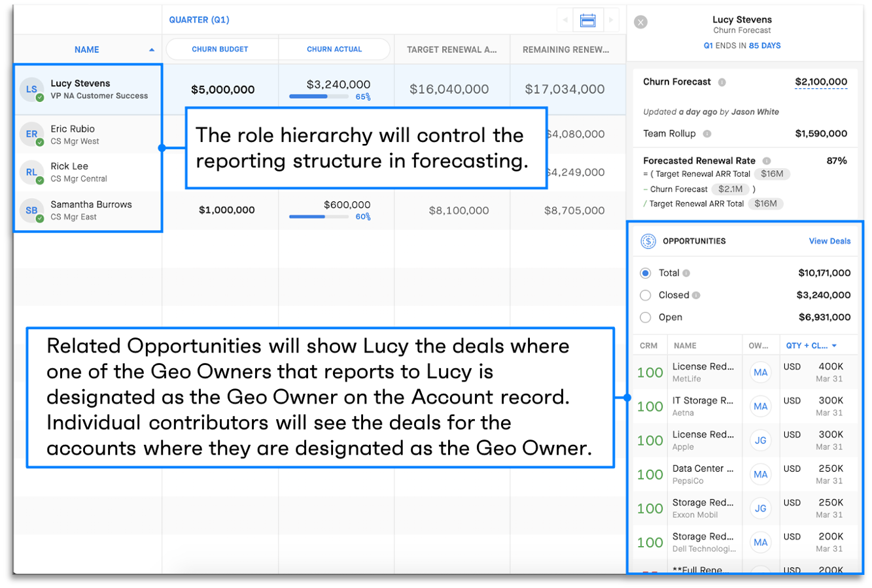Go to previous quarter arrow
Image resolution: width=872 pixels, height=588 pixels.
tap(565, 20)
